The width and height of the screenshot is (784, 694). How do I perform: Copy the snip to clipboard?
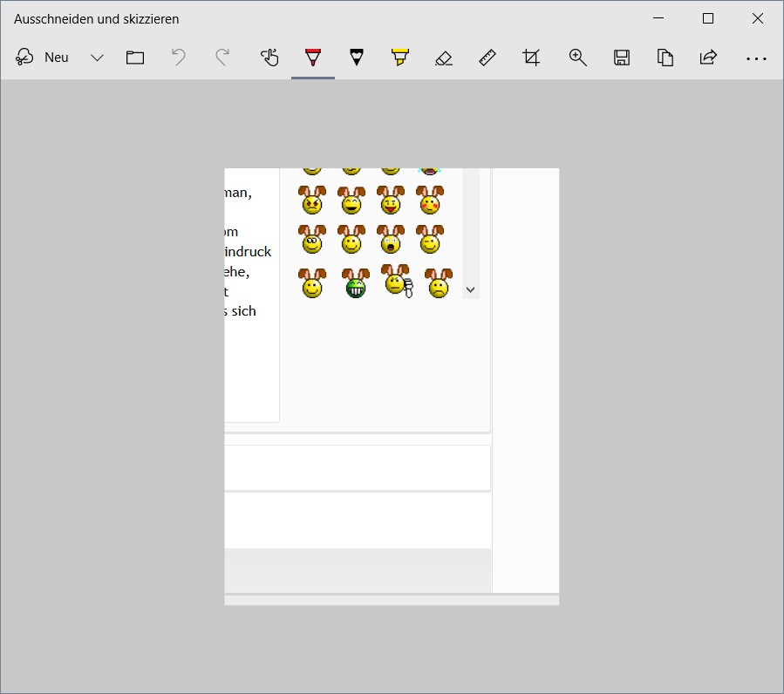point(665,58)
